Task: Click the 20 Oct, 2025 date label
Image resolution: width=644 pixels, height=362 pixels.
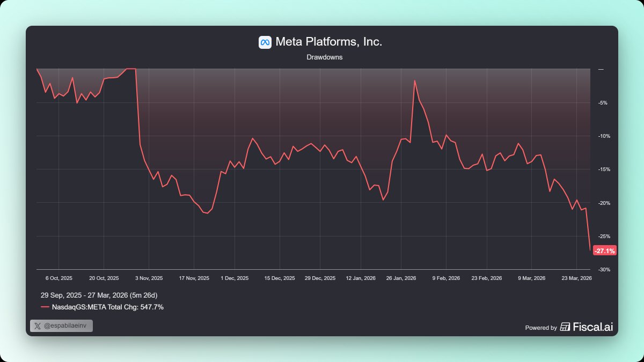Action: (104, 278)
